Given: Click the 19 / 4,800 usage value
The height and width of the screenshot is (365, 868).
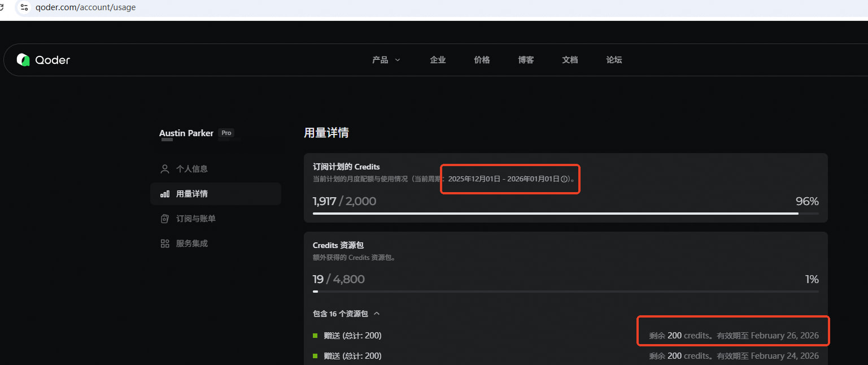Looking at the screenshot, I should point(339,279).
